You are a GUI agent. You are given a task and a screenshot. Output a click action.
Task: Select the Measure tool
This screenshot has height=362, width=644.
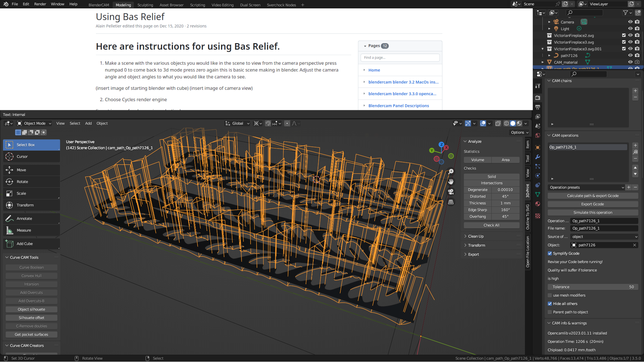32,230
